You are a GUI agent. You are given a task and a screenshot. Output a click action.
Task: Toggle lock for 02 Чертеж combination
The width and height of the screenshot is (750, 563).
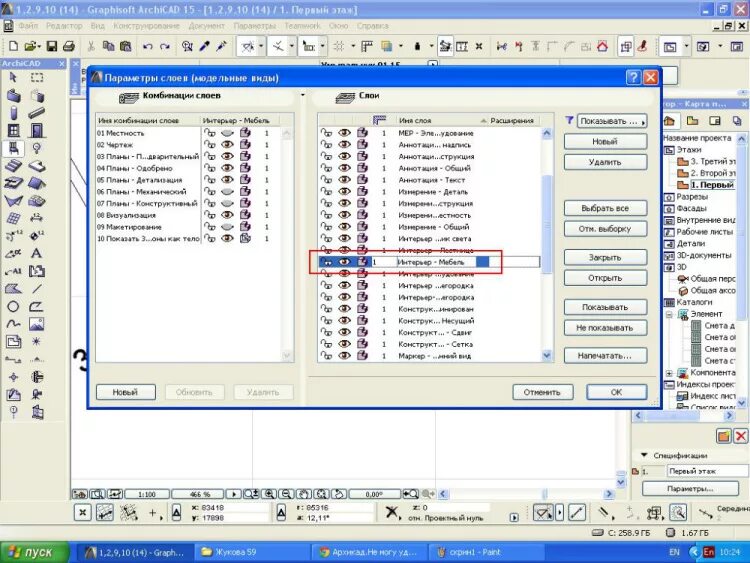click(x=210, y=144)
